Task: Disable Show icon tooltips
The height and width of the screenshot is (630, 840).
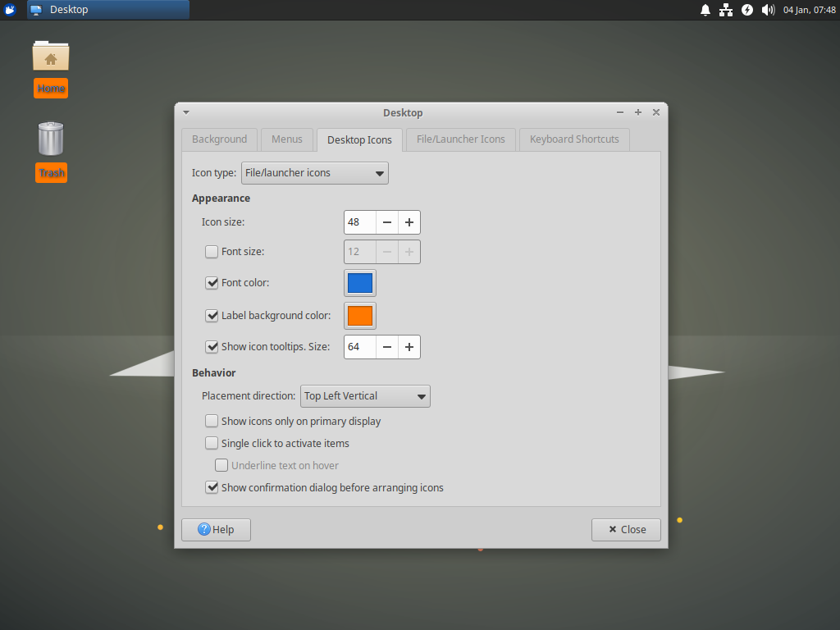Action: click(x=212, y=346)
